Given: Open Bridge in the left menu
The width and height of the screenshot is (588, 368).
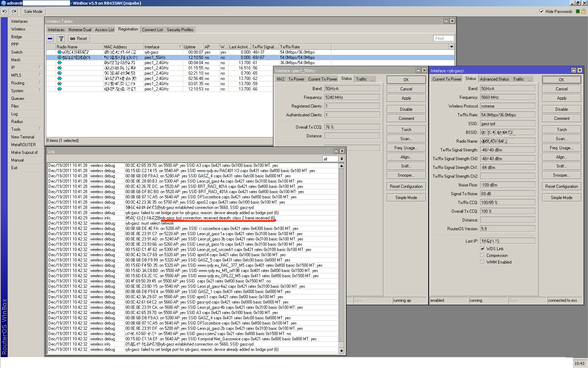Looking at the screenshot, I should 16,37.
